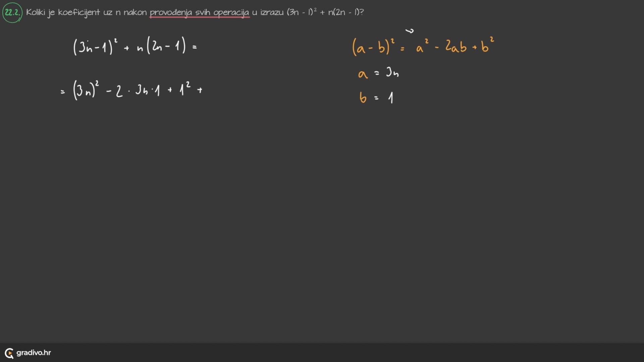Click the word 'koeficijent' in the question

pyautogui.click(x=79, y=13)
